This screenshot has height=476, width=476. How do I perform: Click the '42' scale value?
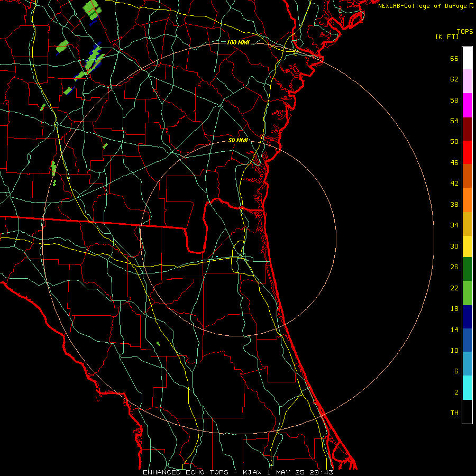(454, 184)
